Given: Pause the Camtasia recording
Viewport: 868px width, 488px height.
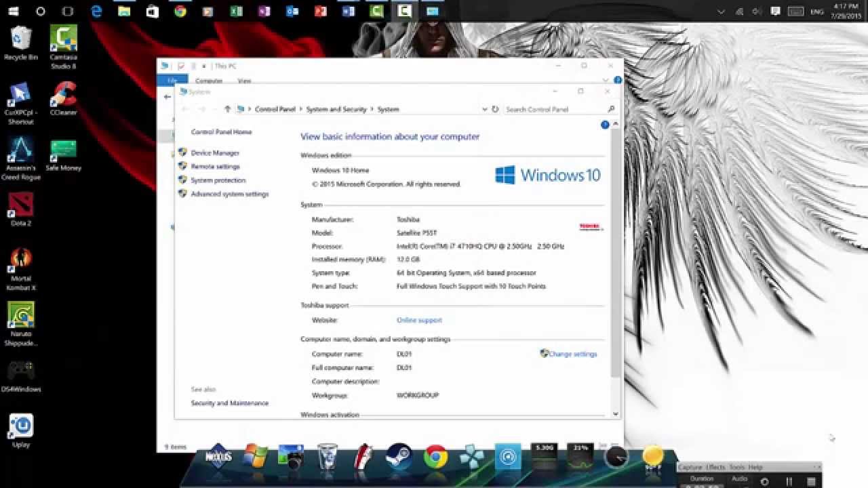Looking at the screenshot, I should [788, 481].
